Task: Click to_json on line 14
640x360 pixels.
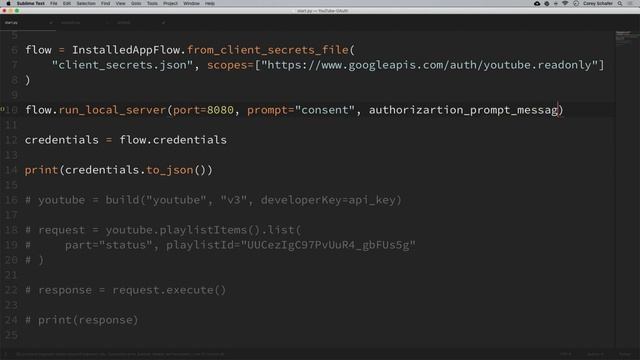Action: (x=170, y=170)
